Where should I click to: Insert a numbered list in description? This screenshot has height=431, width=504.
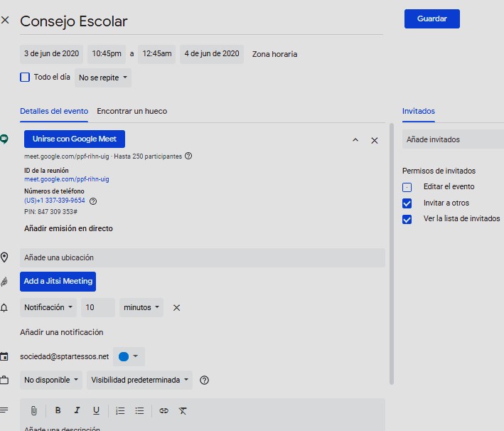pyautogui.click(x=120, y=410)
